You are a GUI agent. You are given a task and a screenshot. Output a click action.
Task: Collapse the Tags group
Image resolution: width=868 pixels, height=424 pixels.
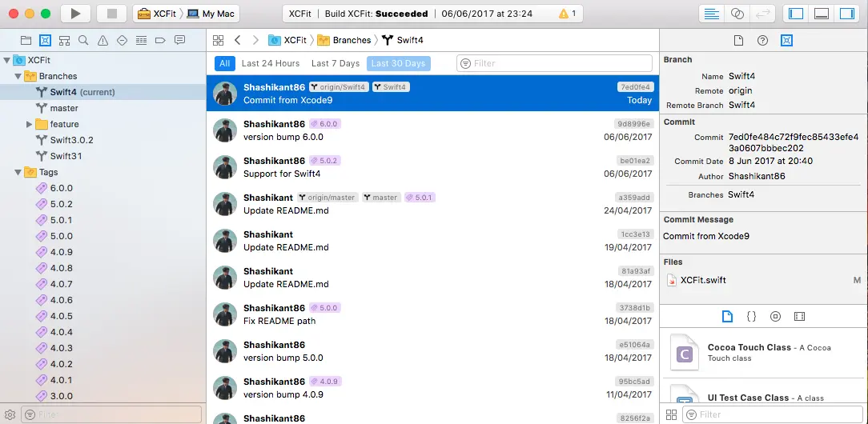pos(18,173)
